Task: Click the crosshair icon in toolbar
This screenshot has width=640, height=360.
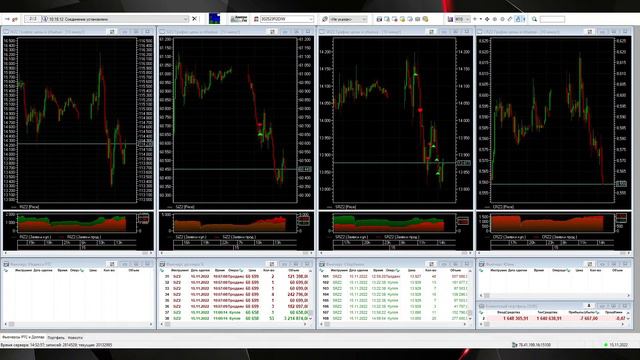Action: pyautogui.click(x=487, y=19)
